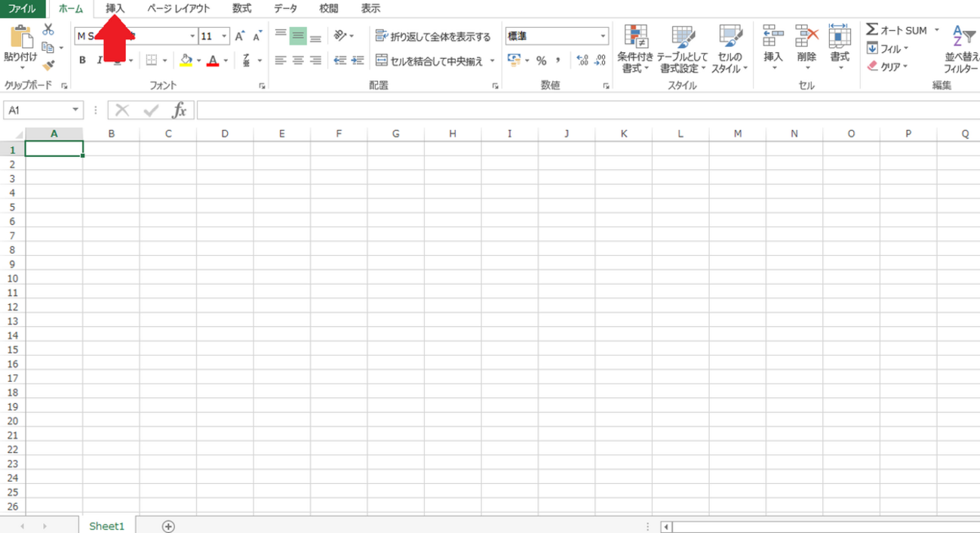Viewport: 980px width, 533px height.
Task: Change text orientation with the angled icon
Action: pyautogui.click(x=340, y=35)
